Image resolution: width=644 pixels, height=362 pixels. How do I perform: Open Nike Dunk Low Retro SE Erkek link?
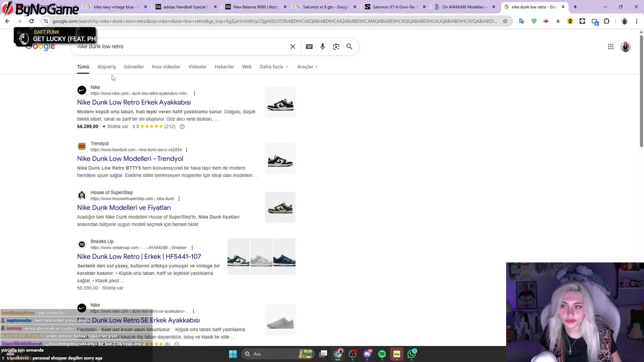point(139,320)
